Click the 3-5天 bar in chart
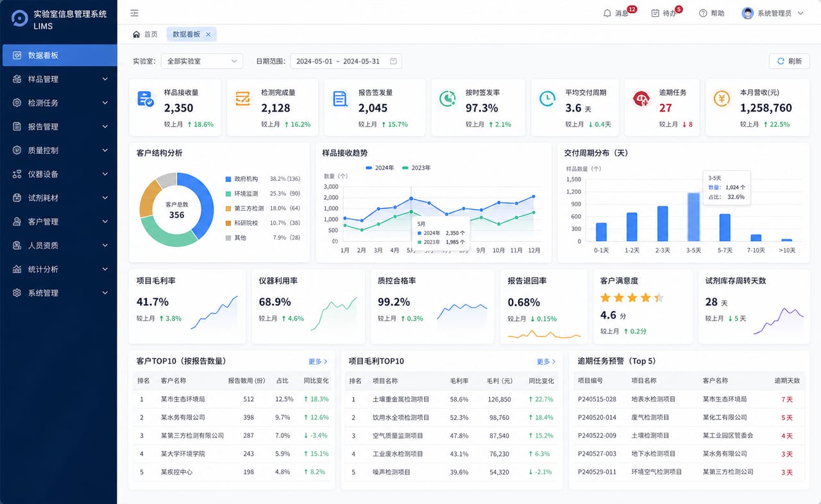 pos(693,217)
